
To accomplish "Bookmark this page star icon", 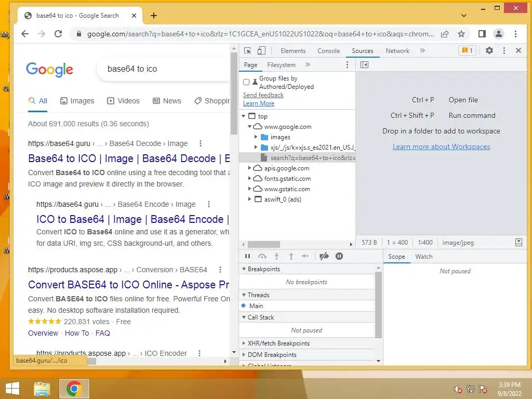I will click(461, 34).
